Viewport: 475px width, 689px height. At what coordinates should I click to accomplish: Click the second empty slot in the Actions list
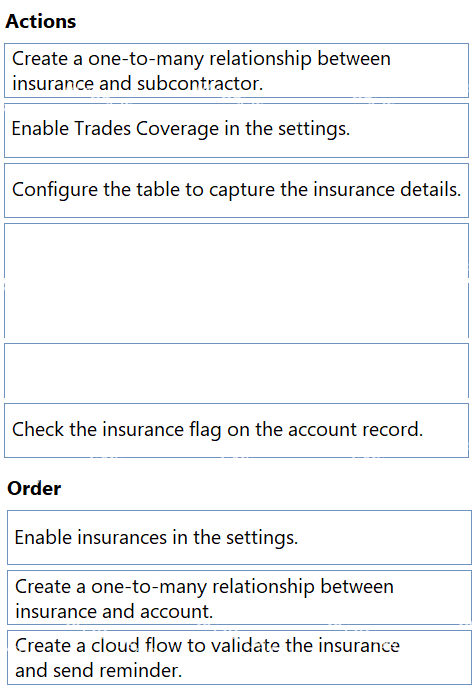tap(236, 370)
